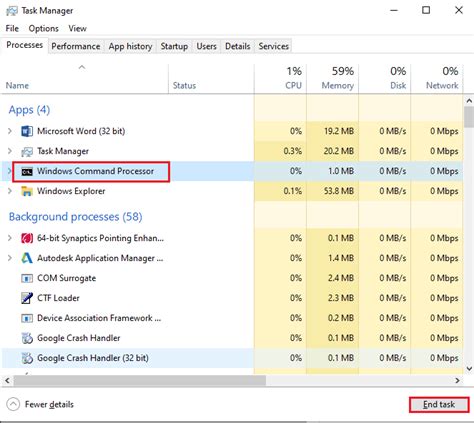Image resolution: width=474 pixels, height=423 pixels.
Task: Switch to the Performance tab
Action: pos(76,46)
